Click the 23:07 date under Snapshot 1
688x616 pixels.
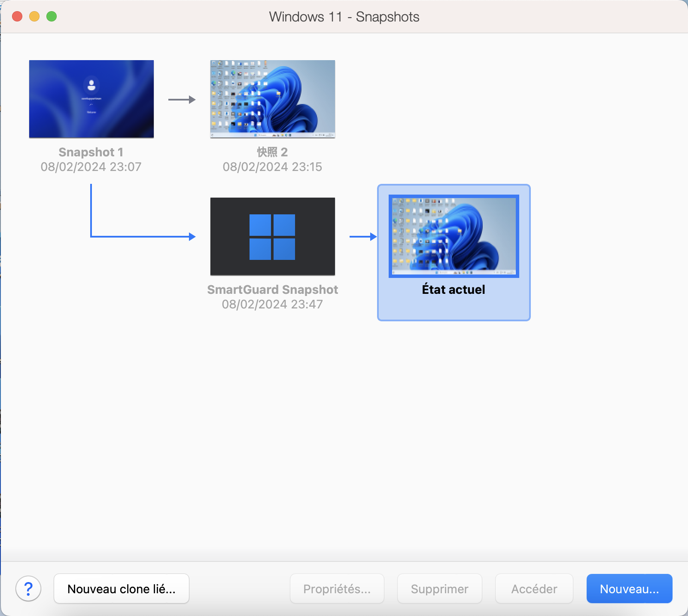point(91,167)
